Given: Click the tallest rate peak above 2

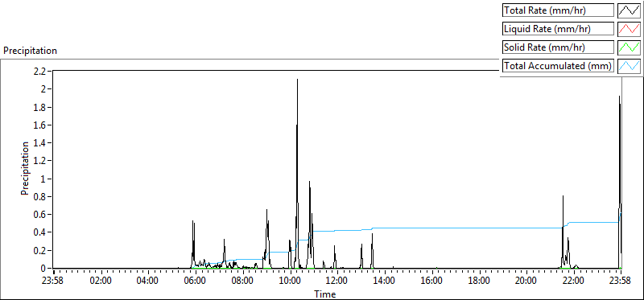Looking at the screenshot, I should (297, 80).
